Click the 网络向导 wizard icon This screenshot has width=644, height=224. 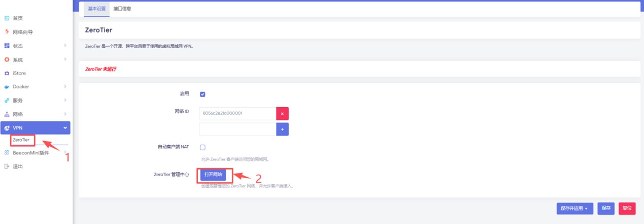point(7,32)
